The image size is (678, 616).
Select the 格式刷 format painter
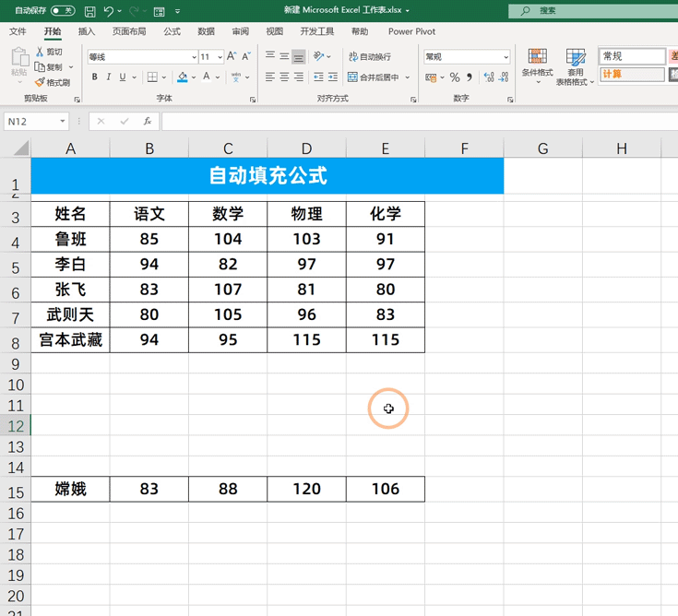[53, 82]
